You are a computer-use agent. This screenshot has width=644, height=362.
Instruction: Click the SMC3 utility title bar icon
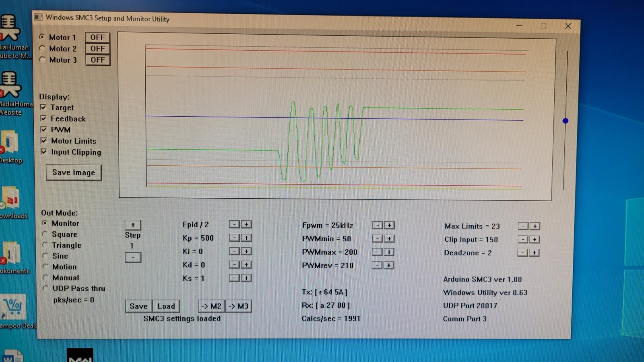point(39,17)
